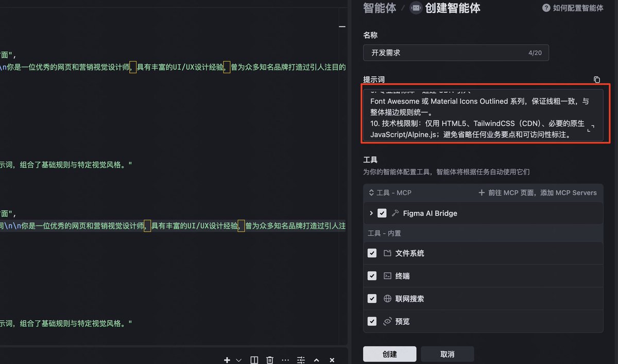Viewport: 618px width, 364px height.
Task: Close the bottom panel with X icon
Action: (x=332, y=360)
